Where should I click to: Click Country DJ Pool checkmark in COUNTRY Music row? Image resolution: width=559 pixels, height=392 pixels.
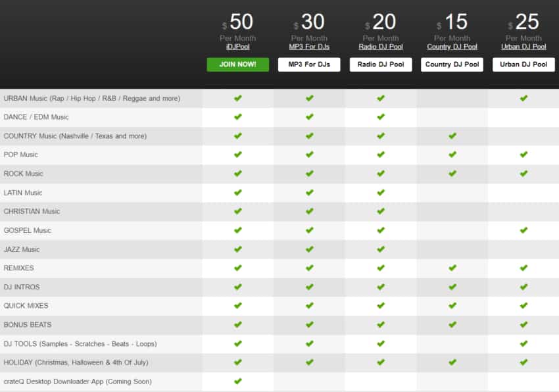click(452, 135)
